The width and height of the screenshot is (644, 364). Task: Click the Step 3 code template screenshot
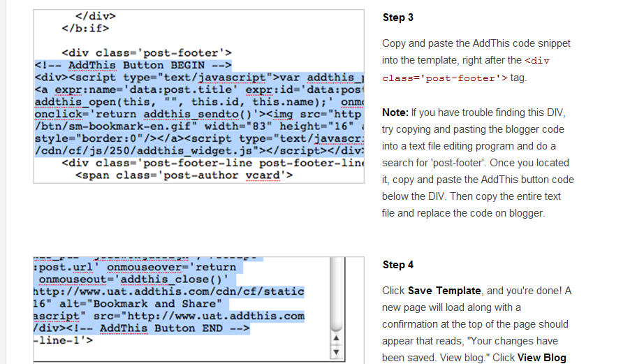click(199, 96)
